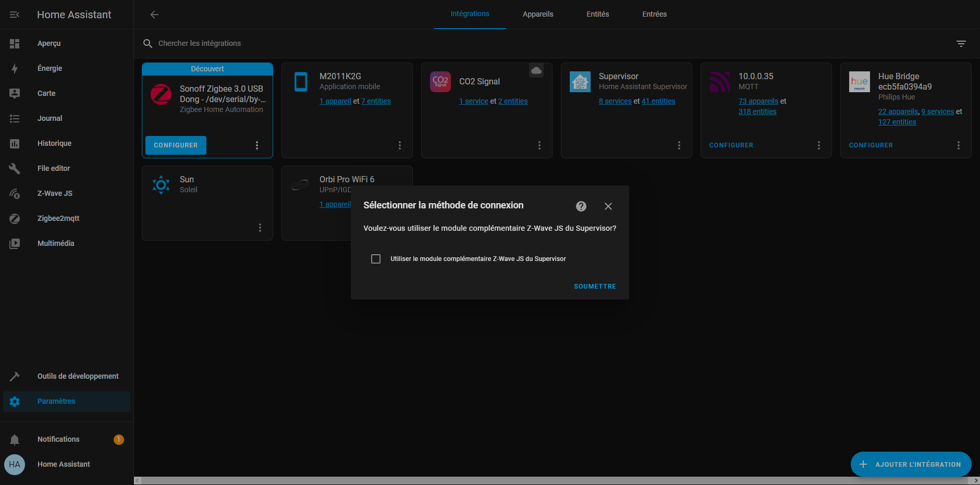
Task: Open Supervisor 8 services link
Action: 615,101
